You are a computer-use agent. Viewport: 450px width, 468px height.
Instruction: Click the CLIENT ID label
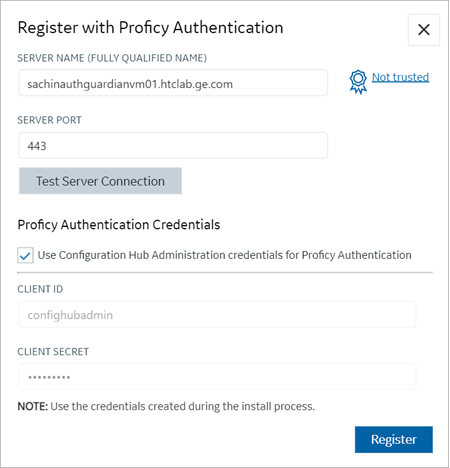point(40,289)
